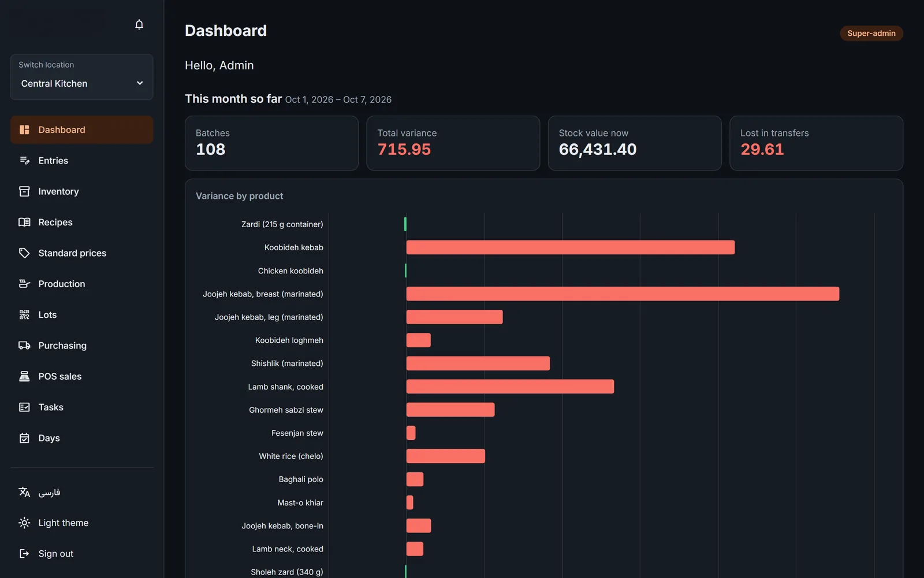Screen dimensions: 924x578
Task: Switch language to Farsi
Action: 82,492
